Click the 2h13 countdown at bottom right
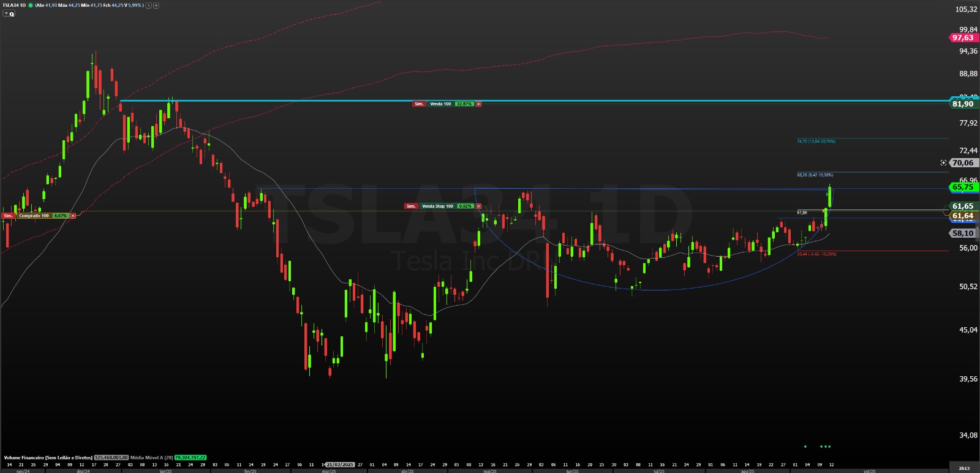This screenshot has width=980, height=473. 964,468
